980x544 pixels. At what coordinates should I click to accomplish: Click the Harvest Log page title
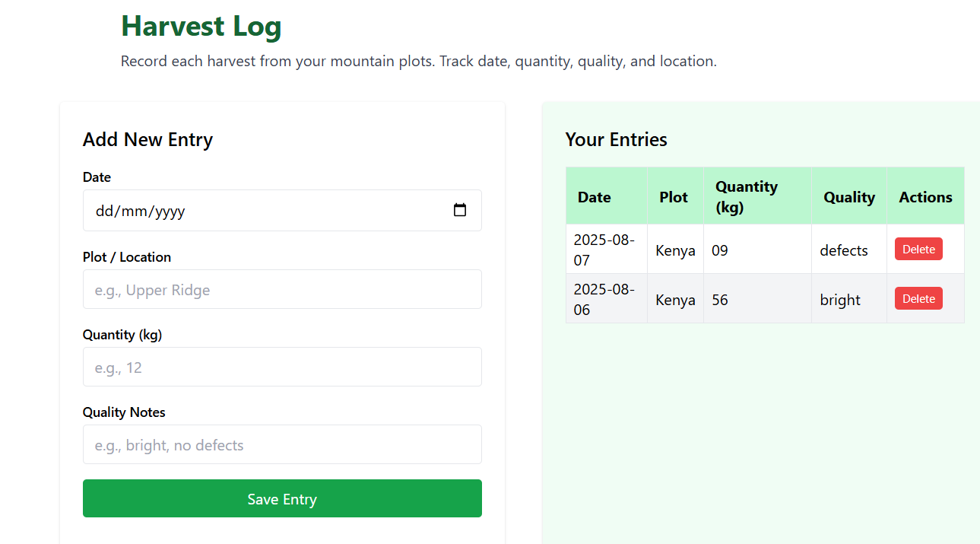(201, 26)
